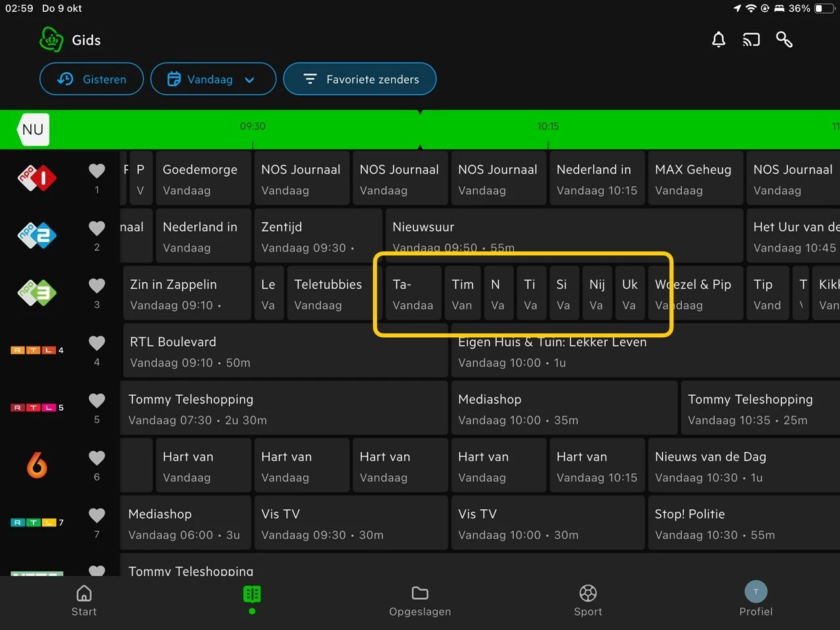Open Nieuws van de Dag program
Image resolution: width=840 pixels, height=630 pixels.
click(x=744, y=465)
